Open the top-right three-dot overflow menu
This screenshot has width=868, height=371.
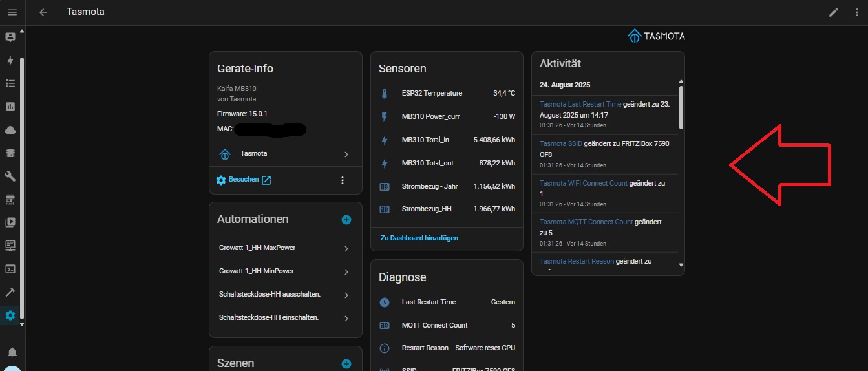coord(857,12)
